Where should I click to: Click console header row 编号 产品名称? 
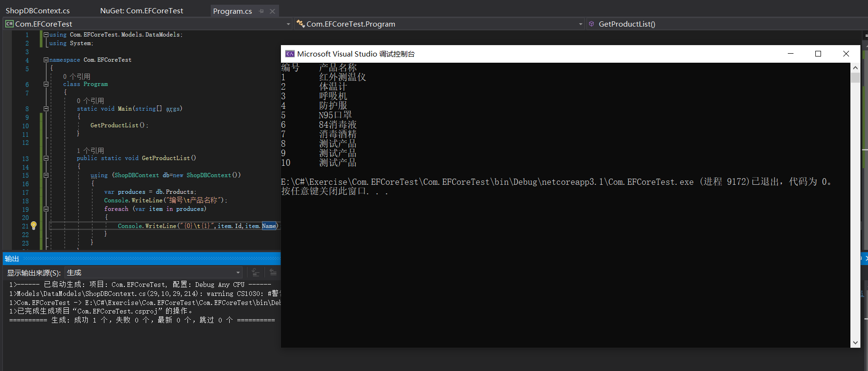[x=319, y=67]
